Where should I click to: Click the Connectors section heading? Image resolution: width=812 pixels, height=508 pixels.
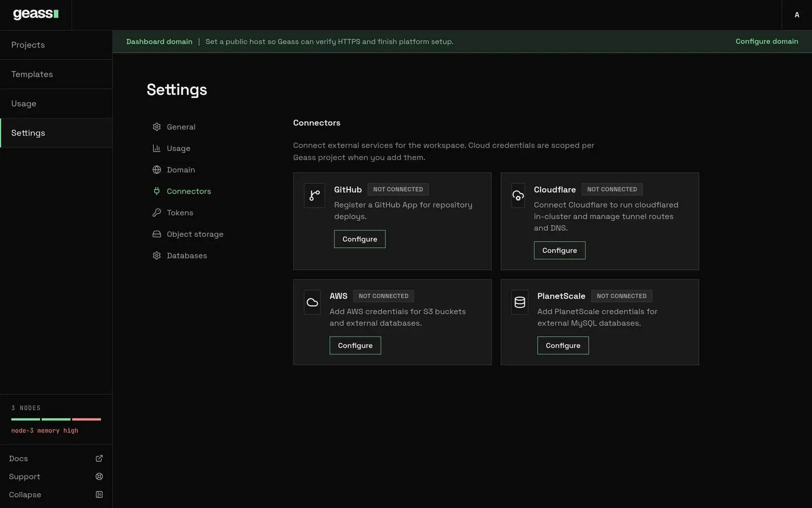(317, 123)
